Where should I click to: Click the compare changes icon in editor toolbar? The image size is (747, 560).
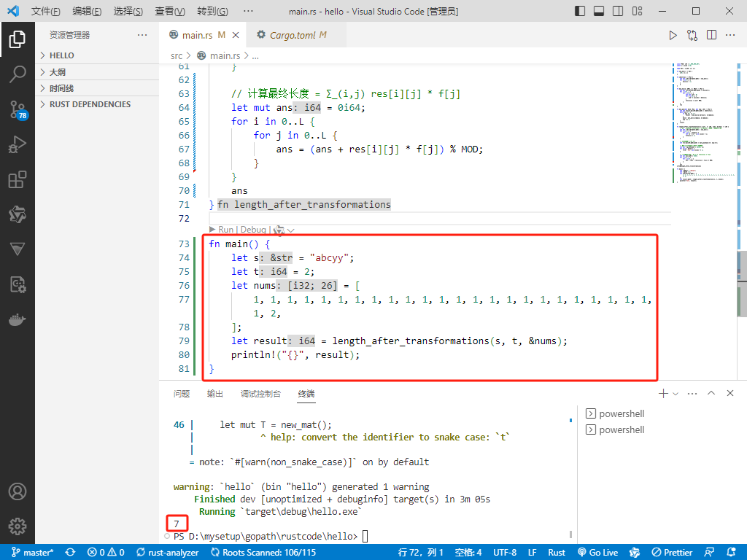(x=692, y=35)
